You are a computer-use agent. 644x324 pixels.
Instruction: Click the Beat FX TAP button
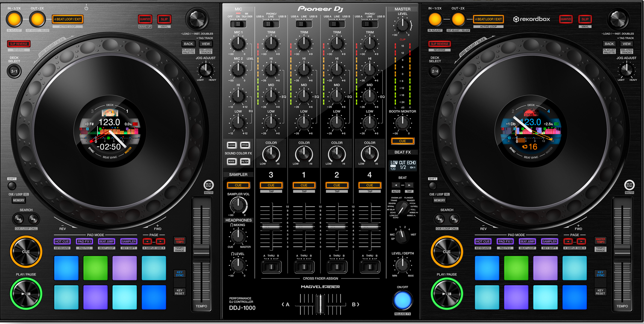pos(409,191)
